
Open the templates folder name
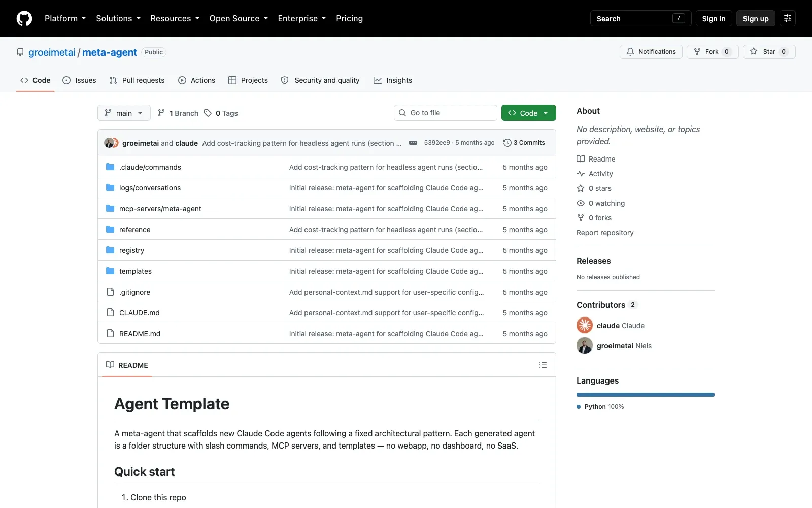coord(136,271)
